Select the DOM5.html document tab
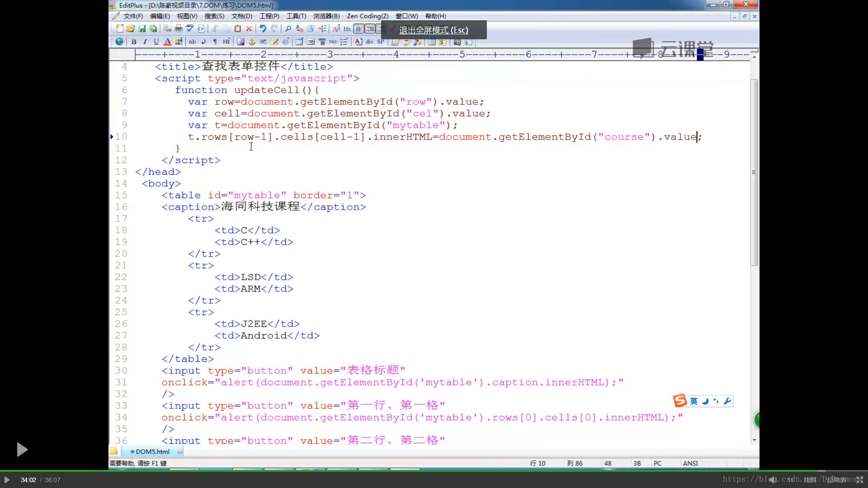The image size is (868, 488). (152, 451)
